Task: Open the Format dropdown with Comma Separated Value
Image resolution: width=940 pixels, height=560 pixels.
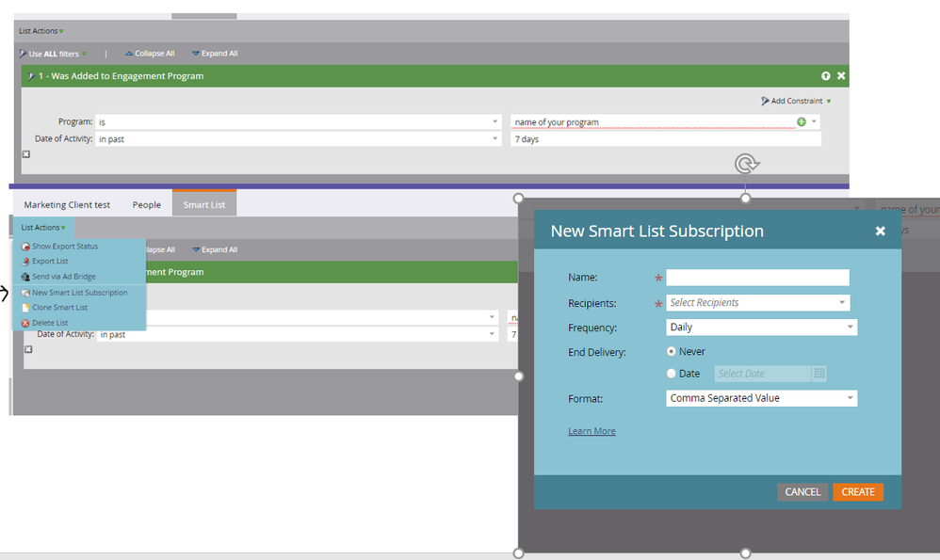Action: pos(761,398)
